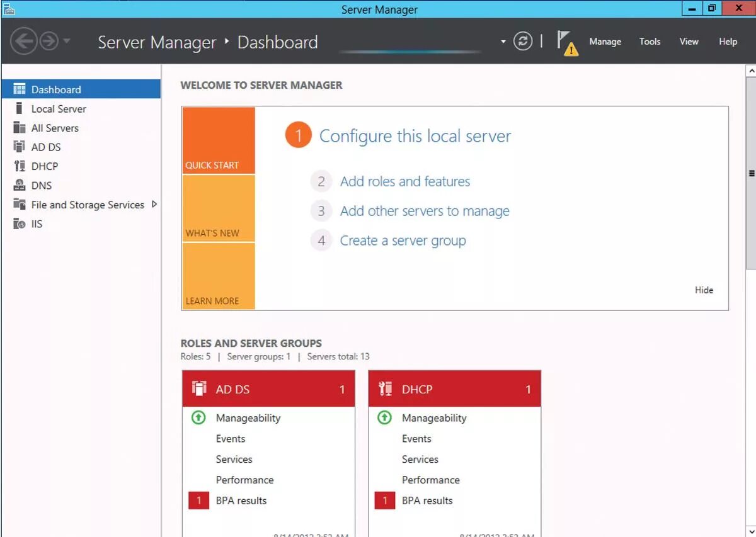Open Manageability in DHCP tile
756x537 pixels.
[x=434, y=418]
